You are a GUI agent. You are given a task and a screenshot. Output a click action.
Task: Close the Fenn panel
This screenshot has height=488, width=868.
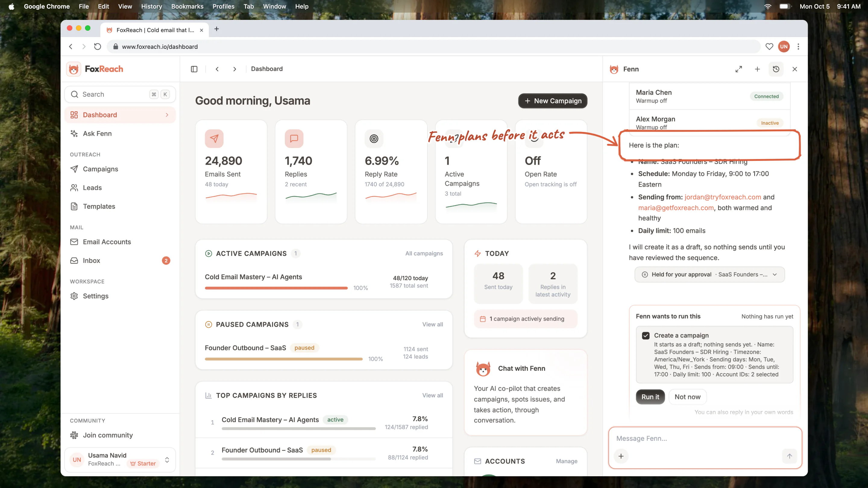[x=795, y=69]
